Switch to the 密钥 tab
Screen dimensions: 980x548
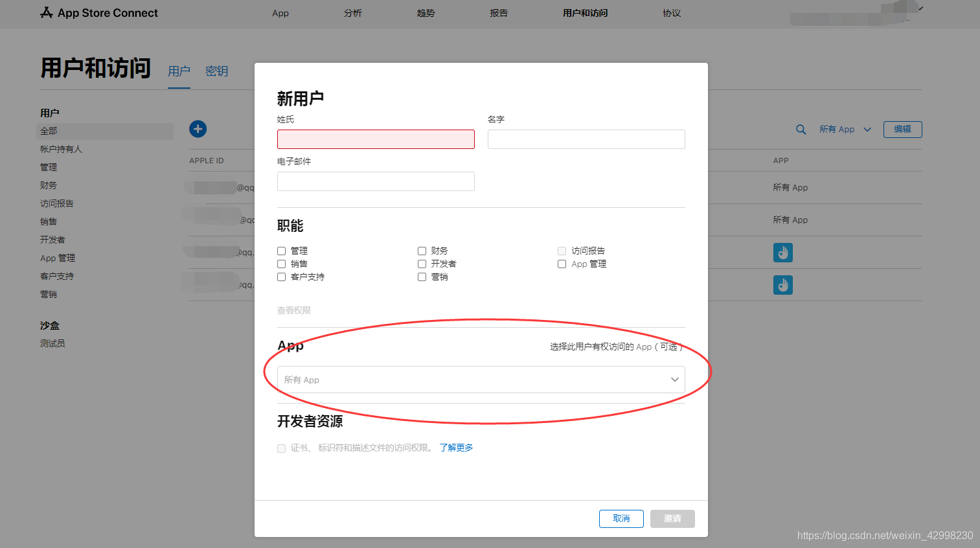pos(217,71)
